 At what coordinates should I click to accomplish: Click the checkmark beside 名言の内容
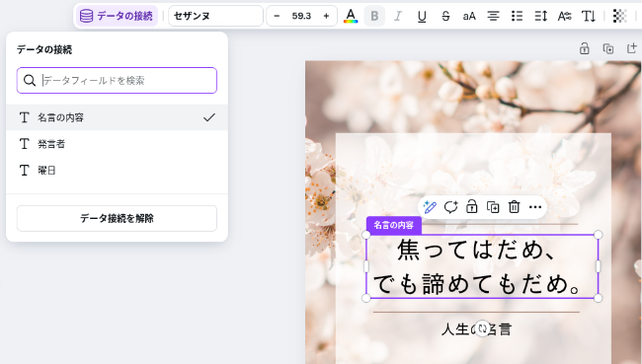pyautogui.click(x=209, y=117)
